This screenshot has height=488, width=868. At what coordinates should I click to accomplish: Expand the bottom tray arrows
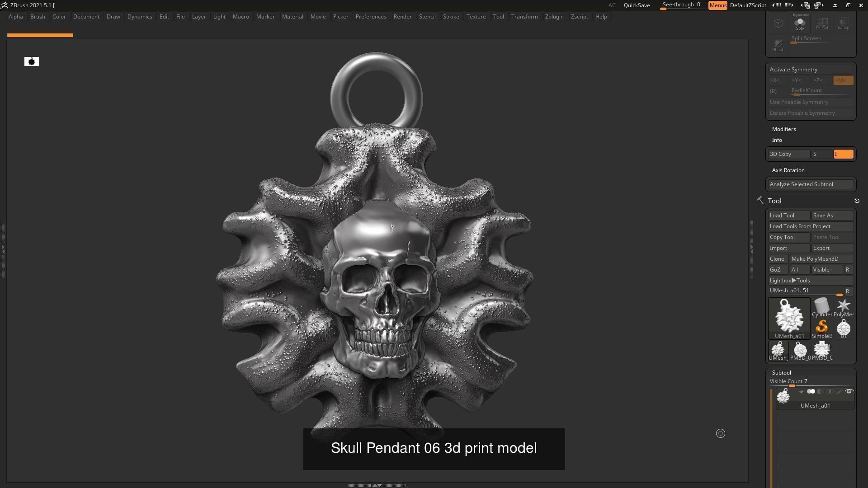tap(377, 485)
